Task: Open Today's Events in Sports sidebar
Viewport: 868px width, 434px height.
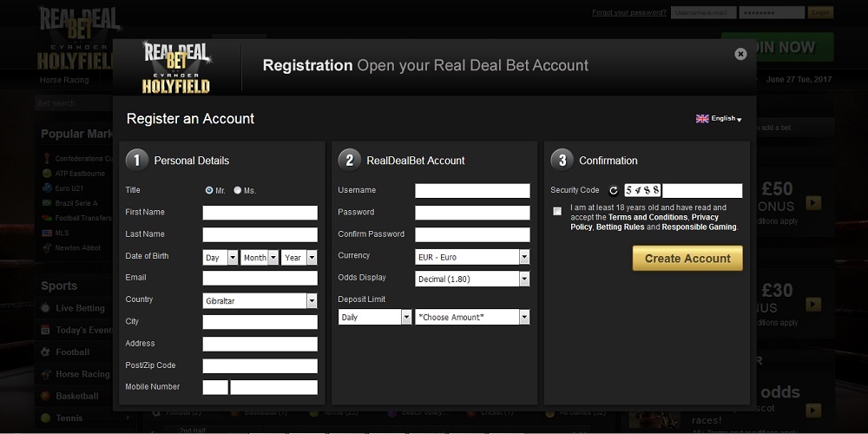Action: tap(83, 331)
